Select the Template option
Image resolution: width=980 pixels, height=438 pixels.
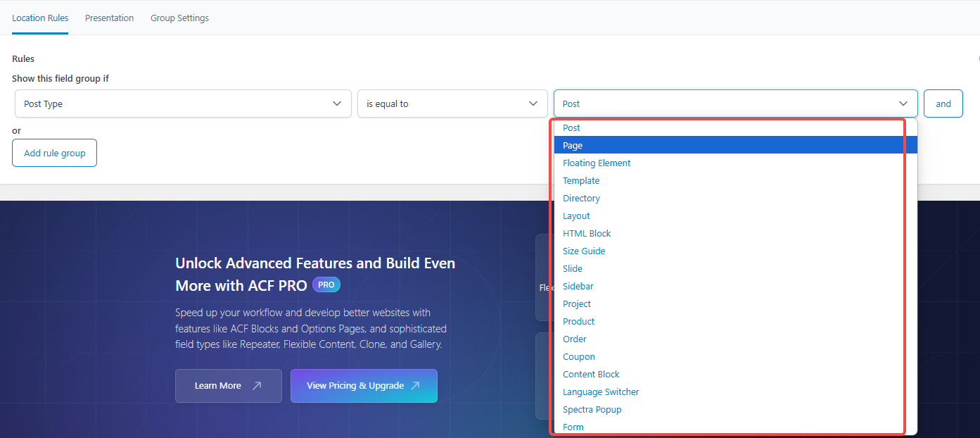[581, 180]
